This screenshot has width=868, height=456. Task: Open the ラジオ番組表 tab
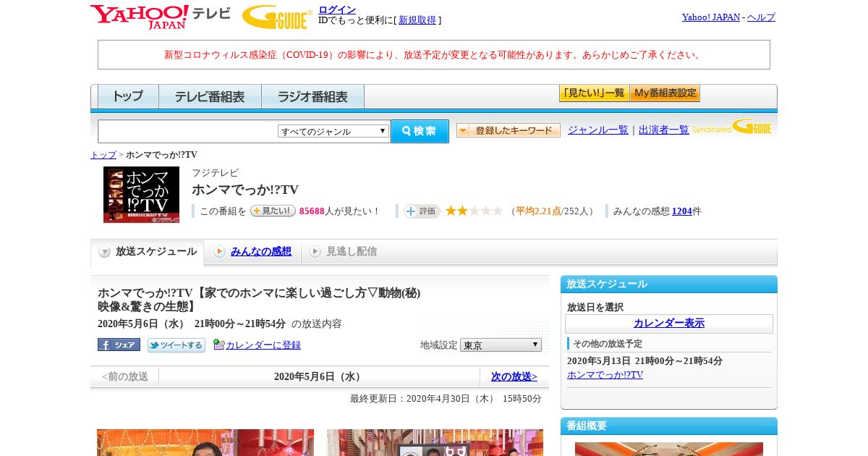click(x=312, y=96)
